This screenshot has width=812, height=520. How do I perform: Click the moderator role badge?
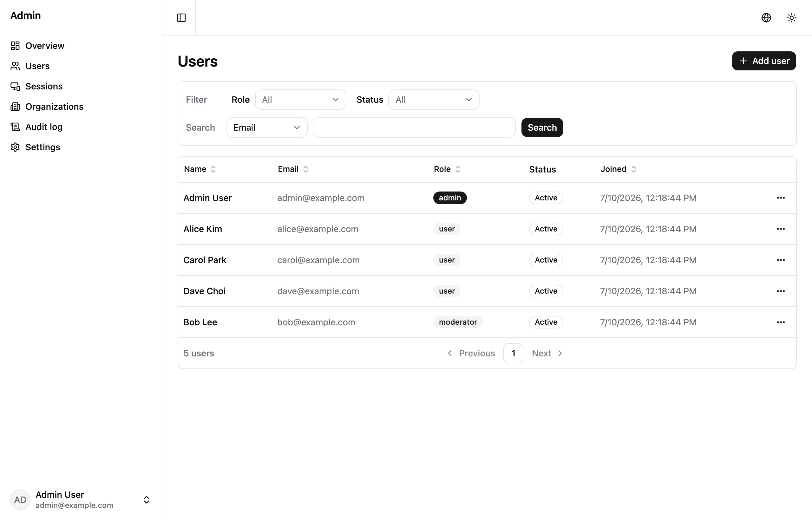tap(458, 322)
